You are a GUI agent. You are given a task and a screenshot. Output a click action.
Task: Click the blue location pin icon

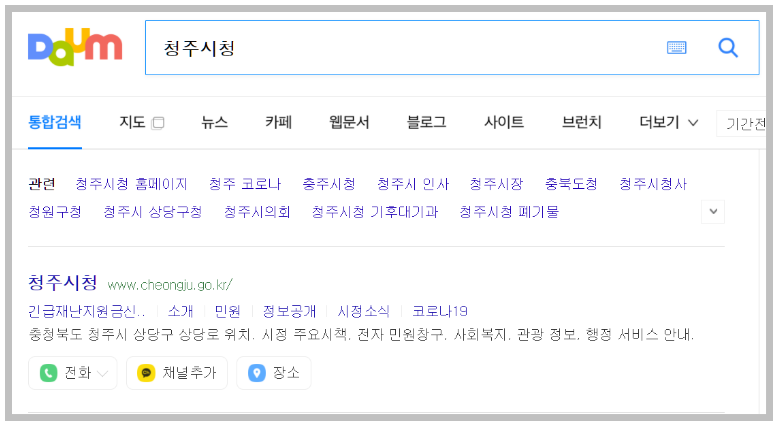click(257, 373)
